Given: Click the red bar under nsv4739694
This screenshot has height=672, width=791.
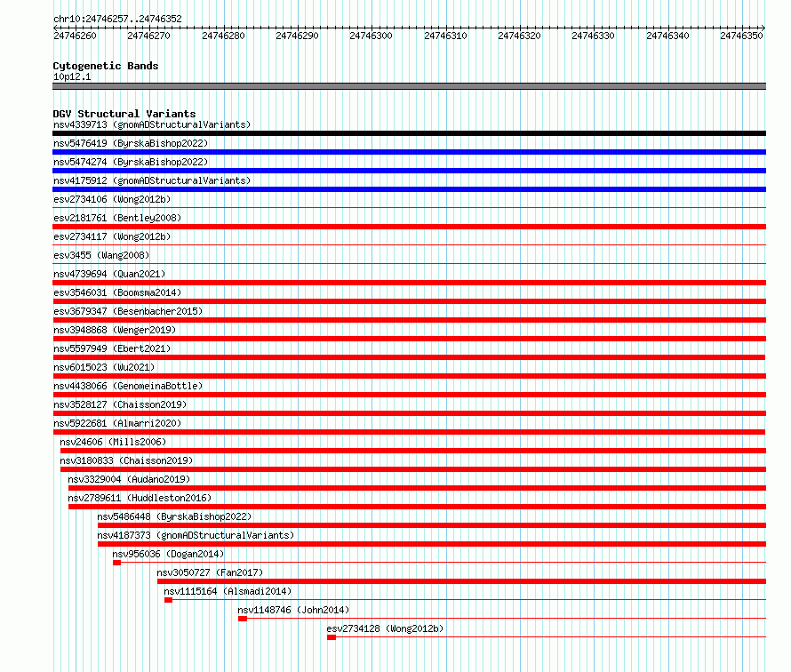Looking at the screenshot, I should click(x=409, y=283).
